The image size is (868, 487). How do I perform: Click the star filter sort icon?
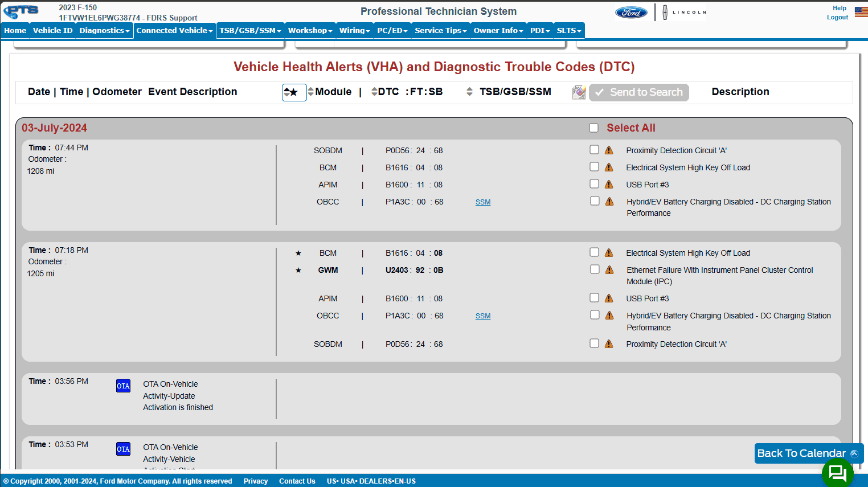pos(294,92)
